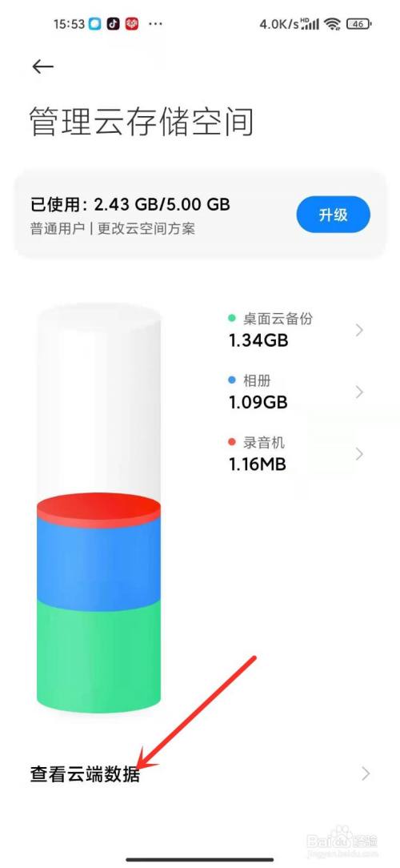Tap the battery indicator icon
The width and height of the screenshot is (400, 868).
point(358,24)
